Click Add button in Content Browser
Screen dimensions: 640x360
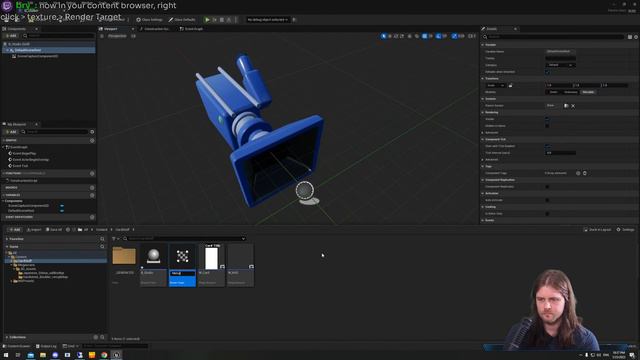coord(15,229)
